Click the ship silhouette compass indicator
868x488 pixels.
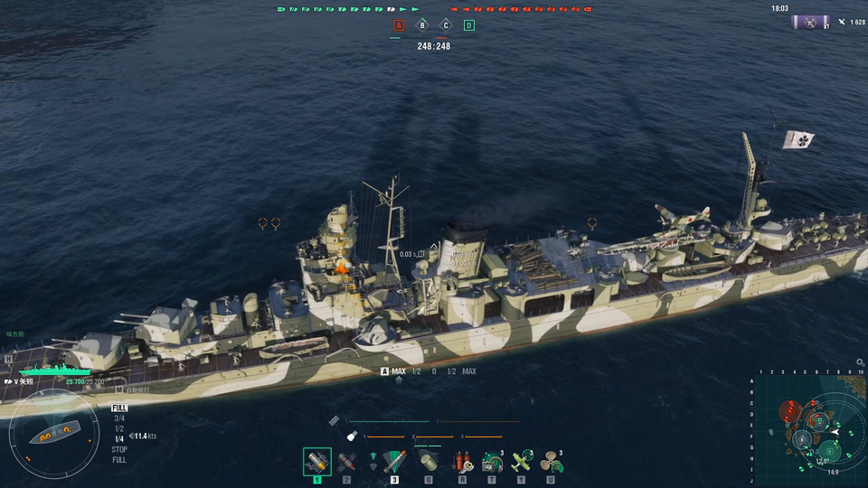coord(54,433)
